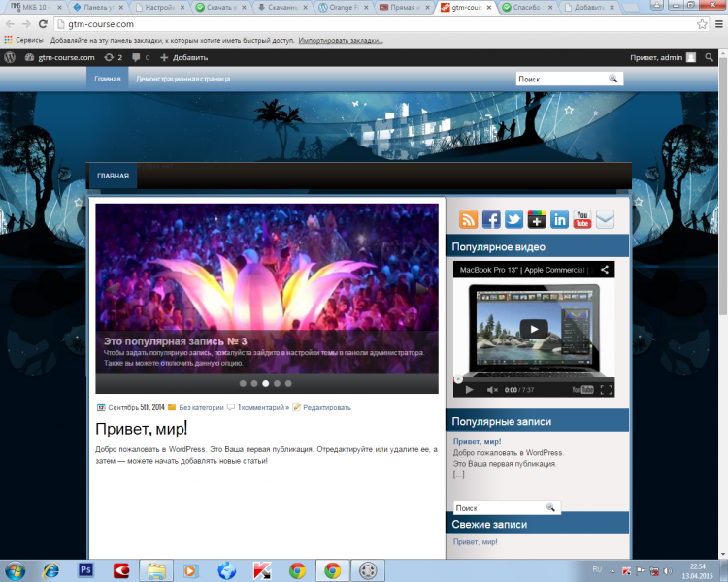Screen dimensions: 728x582
Task: Click the address bar URL
Action: click(101, 24)
